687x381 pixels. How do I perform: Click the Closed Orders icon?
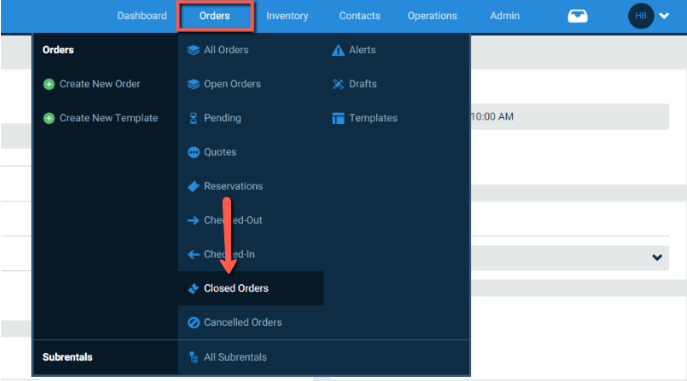click(x=193, y=289)
